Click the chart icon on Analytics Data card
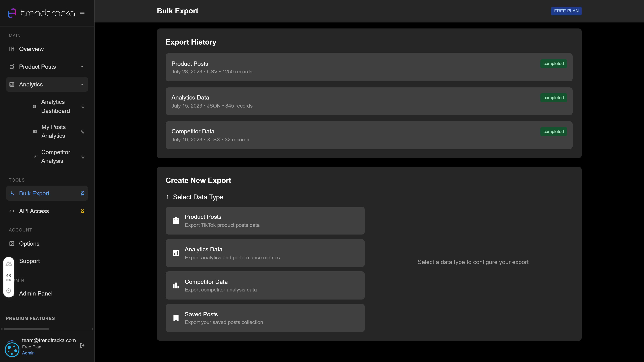Screen dimensions: 644x362 (176, 253)
